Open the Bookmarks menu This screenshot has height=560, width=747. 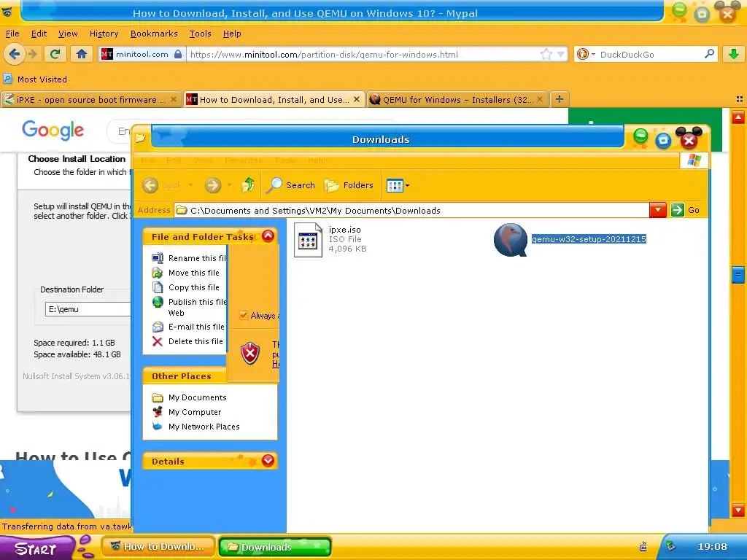click(x=154, y=34)
